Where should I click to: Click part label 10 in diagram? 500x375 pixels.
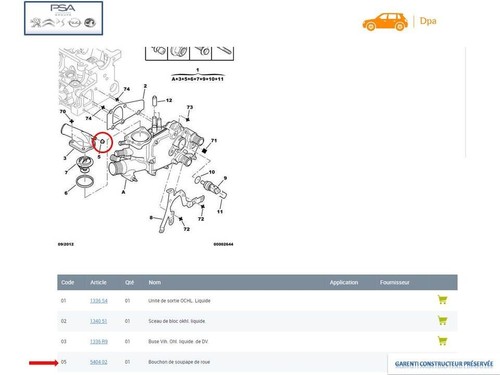coord(212,172)
